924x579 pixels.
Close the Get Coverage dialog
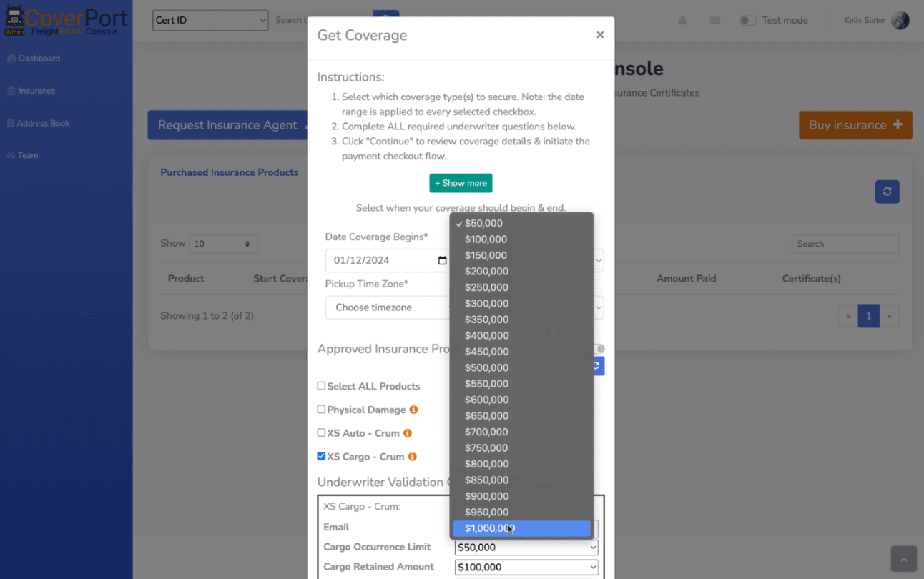pyautogui.click(x=600, y=35)
